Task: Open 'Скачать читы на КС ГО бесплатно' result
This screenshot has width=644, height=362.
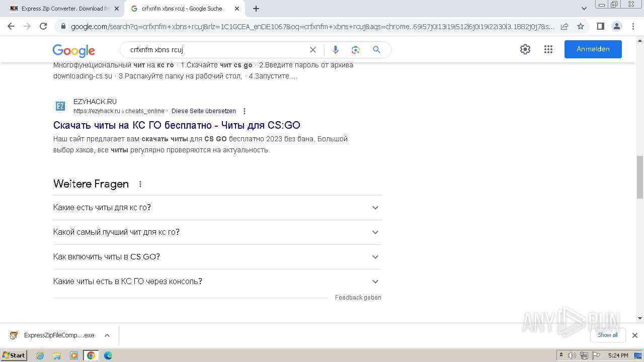Action: tap(177, 125)
